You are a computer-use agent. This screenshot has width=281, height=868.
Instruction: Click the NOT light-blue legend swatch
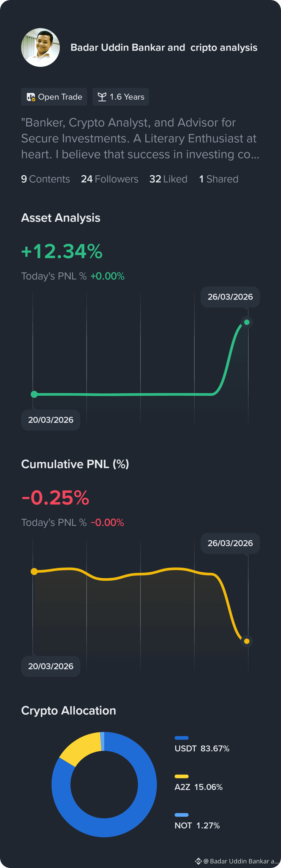[182, 815]
